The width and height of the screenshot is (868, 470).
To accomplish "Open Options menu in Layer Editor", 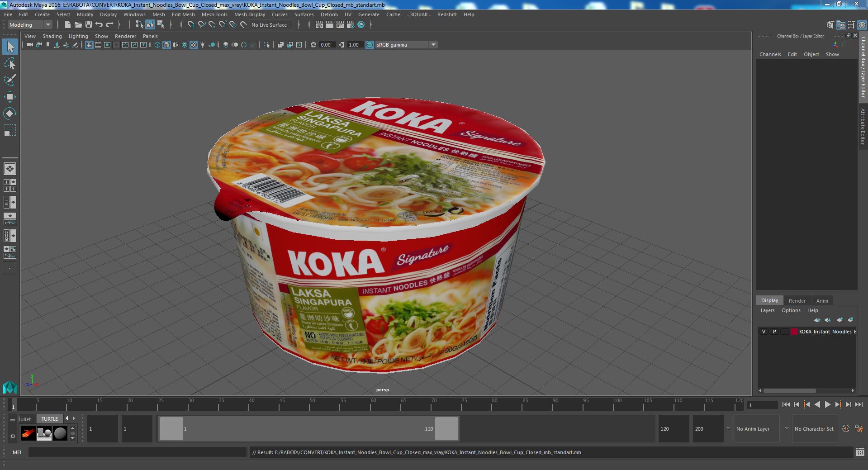I will 791,310.
